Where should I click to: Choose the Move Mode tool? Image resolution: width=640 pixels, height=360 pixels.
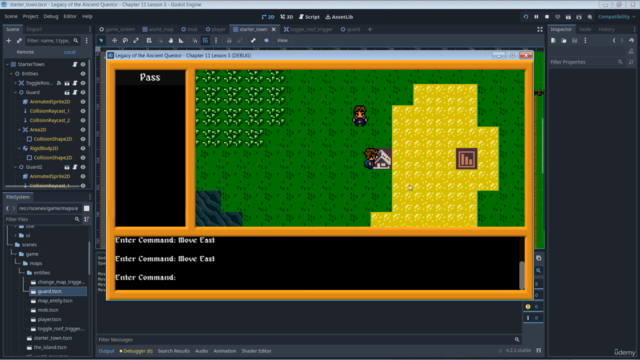pyautogui.click(x=114, y=40)
